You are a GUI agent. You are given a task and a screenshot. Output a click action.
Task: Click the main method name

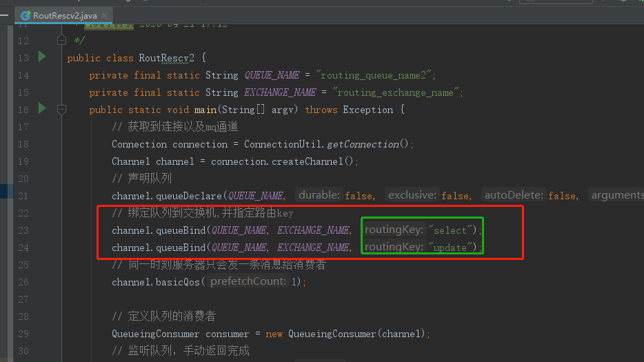pyautogui.click(x=205, y=110)
